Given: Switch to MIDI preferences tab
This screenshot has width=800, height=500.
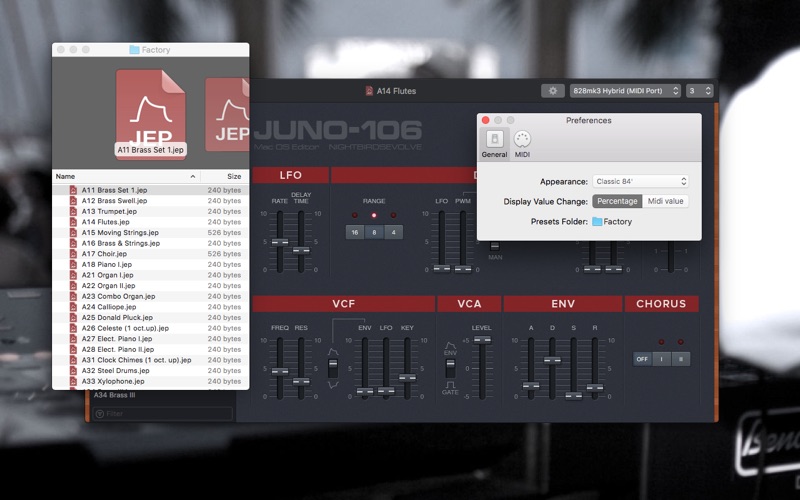Looking at the screenshot, I should [x=522, y=143].
